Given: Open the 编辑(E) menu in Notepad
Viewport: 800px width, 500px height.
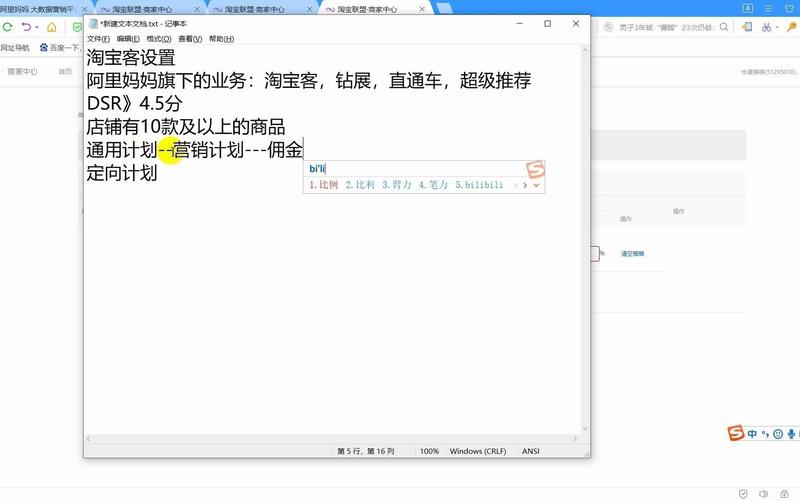Looking at the screenshot, I should click(x=128, y=39).
